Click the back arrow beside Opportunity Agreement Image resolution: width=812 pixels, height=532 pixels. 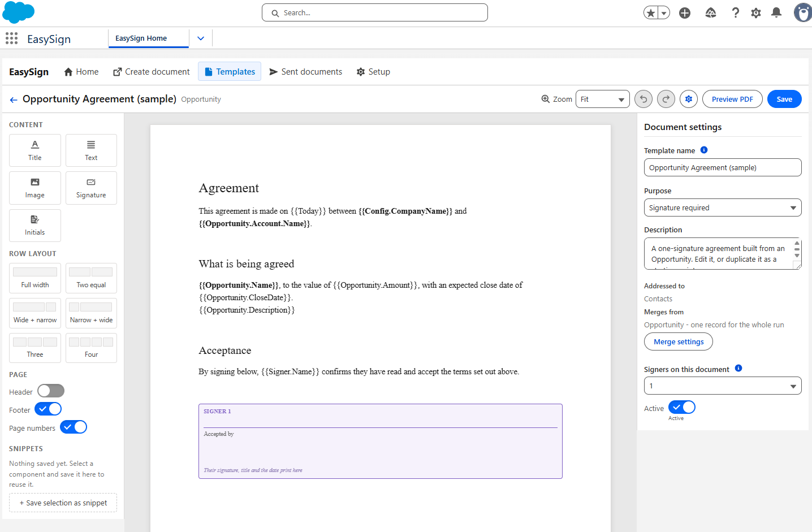(x=14, y=100)
